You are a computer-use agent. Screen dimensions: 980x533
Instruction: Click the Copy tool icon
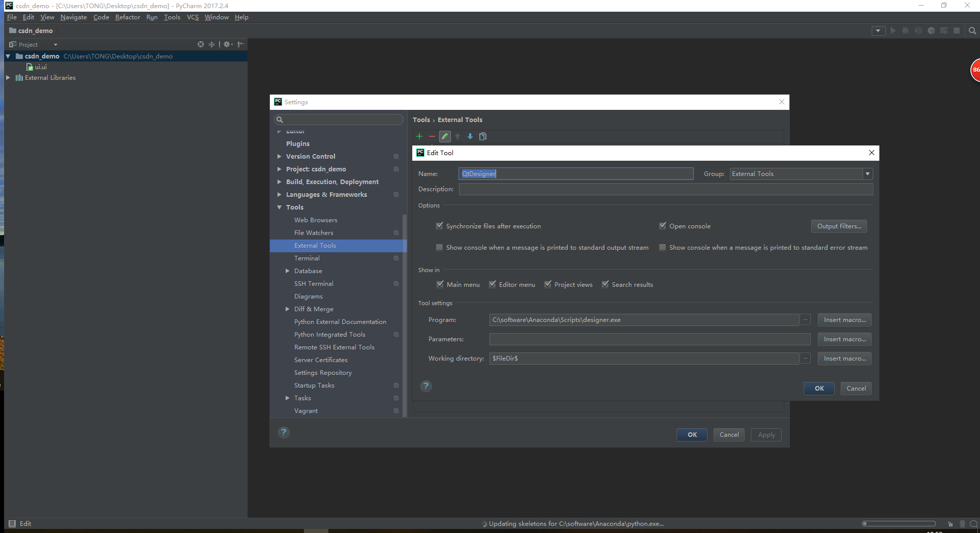tap(483, 136)
